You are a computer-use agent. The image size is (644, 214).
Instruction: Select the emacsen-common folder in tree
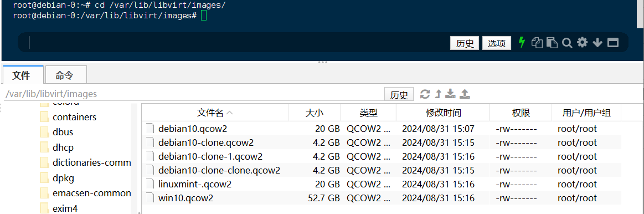click(x=91, y=193)
